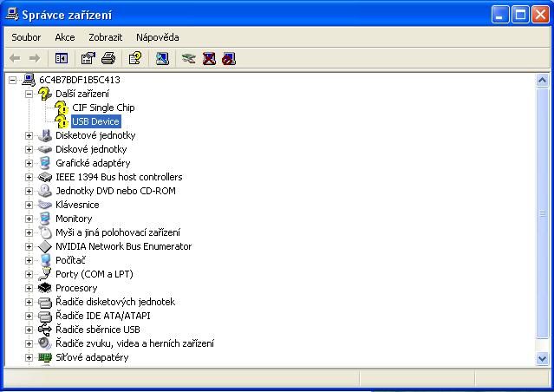
Task: Open the Zobrazit menu
Action: pos(105,37)
